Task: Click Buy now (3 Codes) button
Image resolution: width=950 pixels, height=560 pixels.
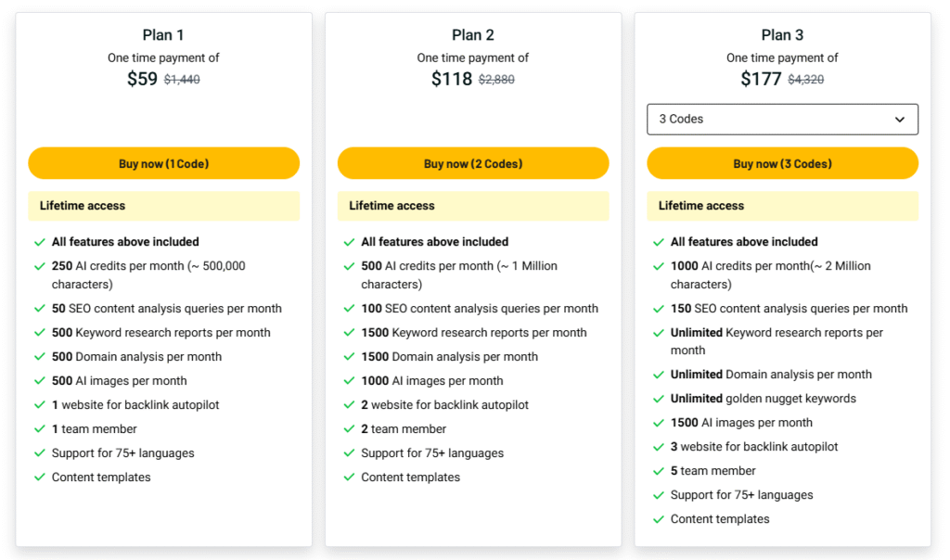Action: pos(782,164)
